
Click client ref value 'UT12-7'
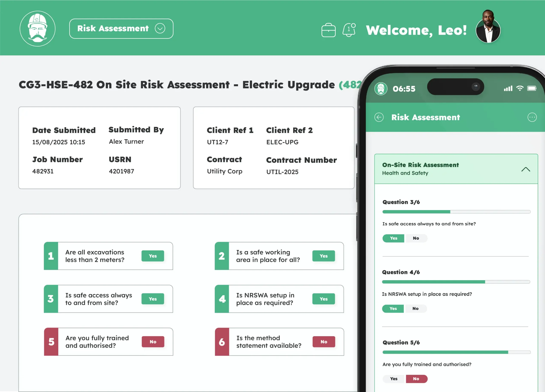(218, 142)
